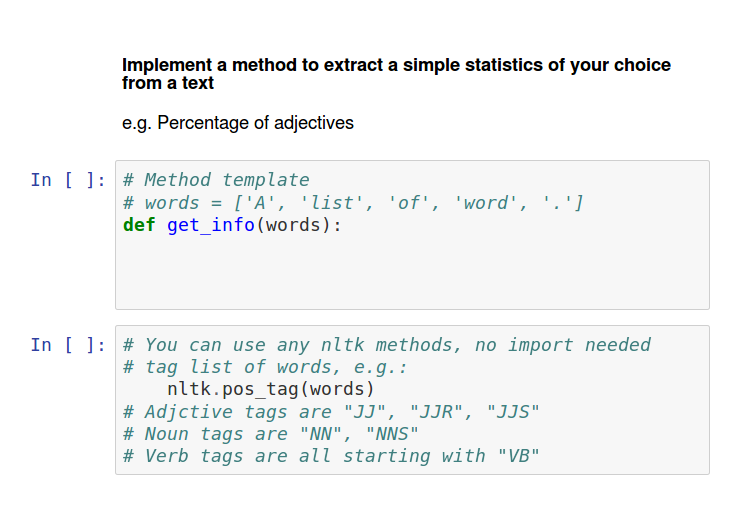Click the '(words):' parameter text
Screen dimensions: 733x505
(299, 225)
